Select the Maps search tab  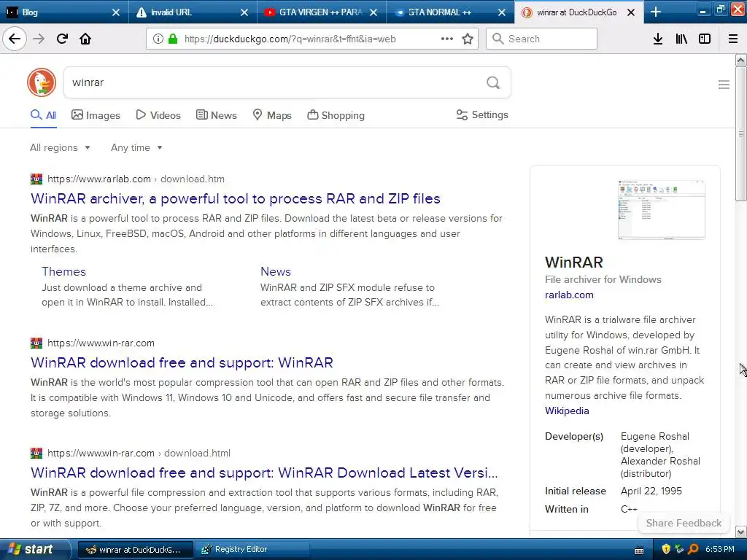pos(272,115)
